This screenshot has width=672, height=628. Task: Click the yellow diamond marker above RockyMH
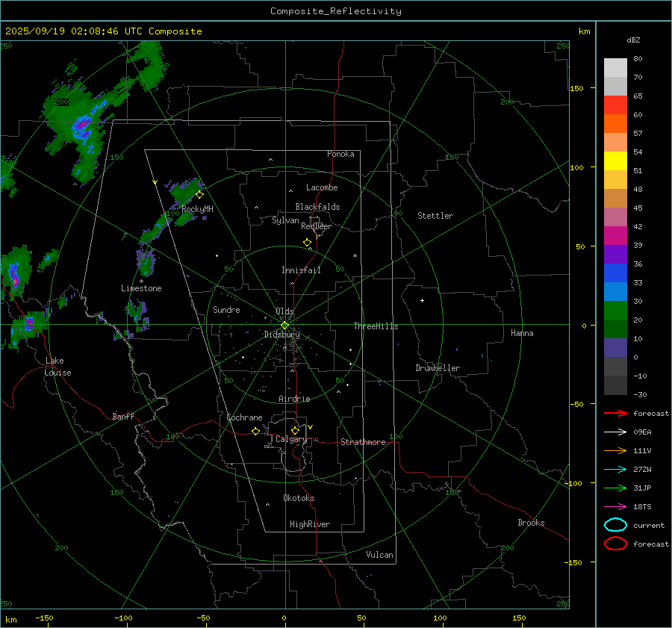pyautogui.click(x=199, y=194)
